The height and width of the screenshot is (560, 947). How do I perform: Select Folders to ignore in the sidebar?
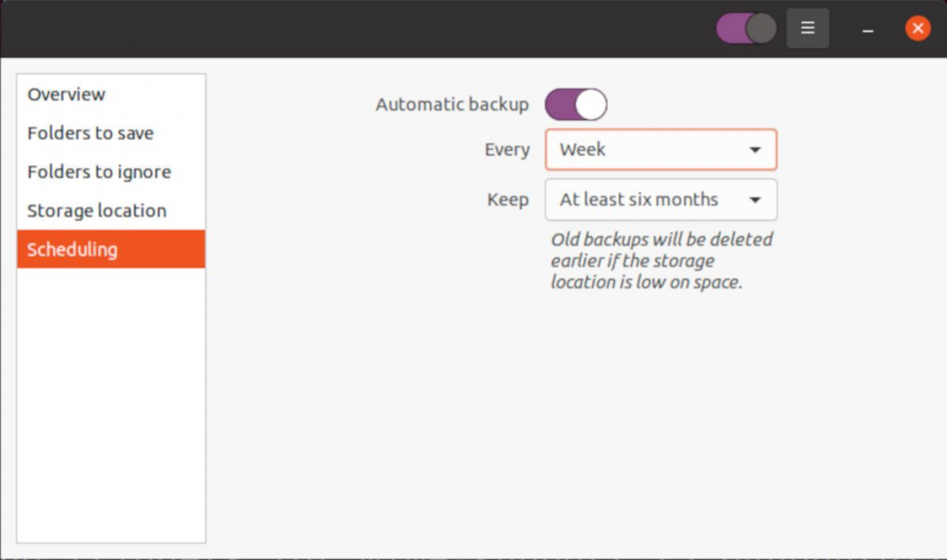pos(99,172)
